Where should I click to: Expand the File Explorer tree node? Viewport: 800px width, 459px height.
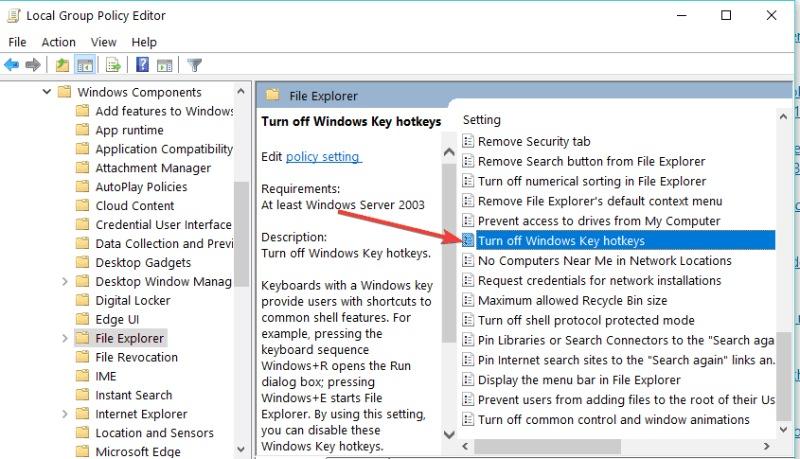pyautogui.click(x=64, y=338)
